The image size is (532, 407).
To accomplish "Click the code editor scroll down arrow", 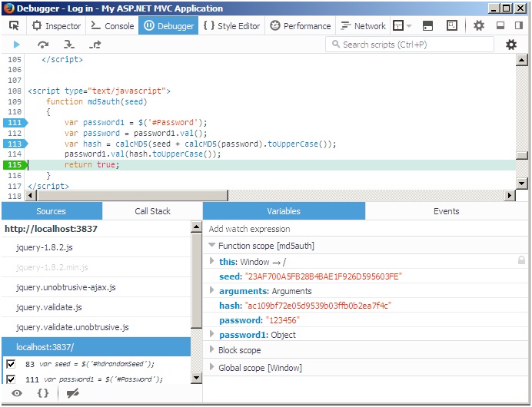I will click(521, 184).
